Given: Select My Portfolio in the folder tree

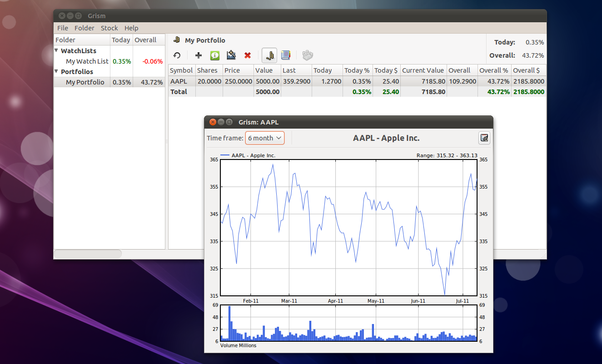Looking at the screenshot, I should [85, 82].
